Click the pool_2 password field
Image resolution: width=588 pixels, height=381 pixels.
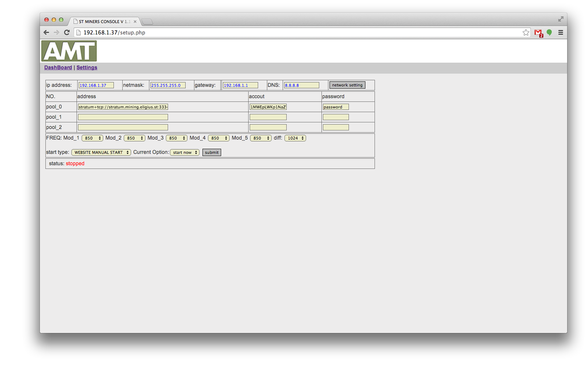336,127
